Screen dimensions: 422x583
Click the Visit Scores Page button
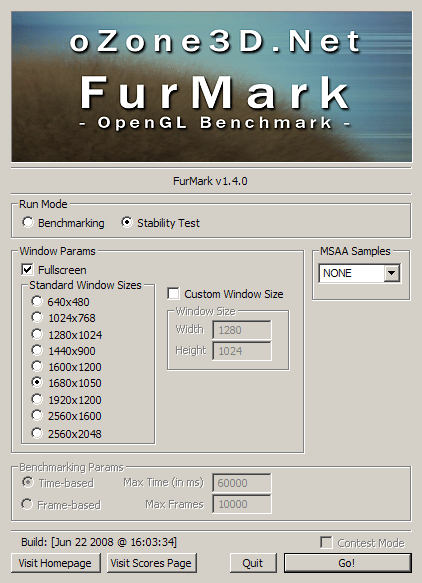[152, 563]
